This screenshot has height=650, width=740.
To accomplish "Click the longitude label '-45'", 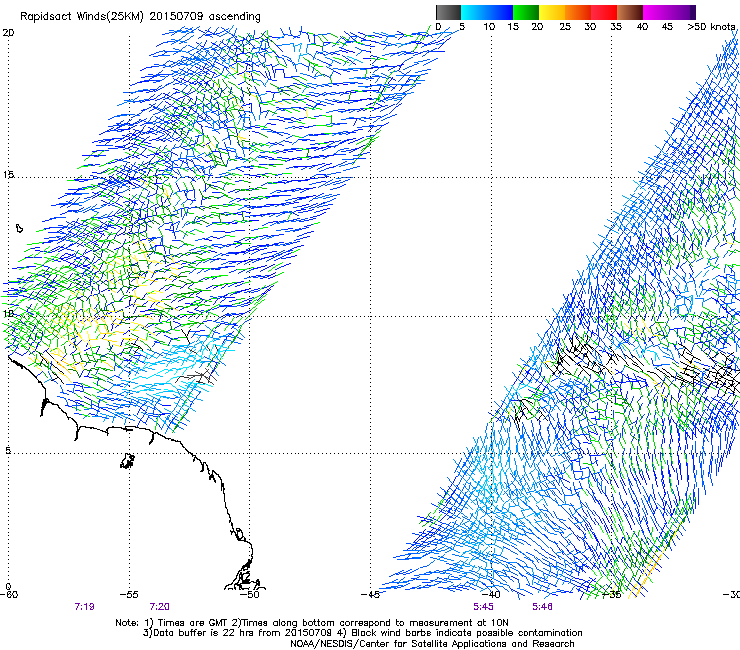I will tap(370, 594).
